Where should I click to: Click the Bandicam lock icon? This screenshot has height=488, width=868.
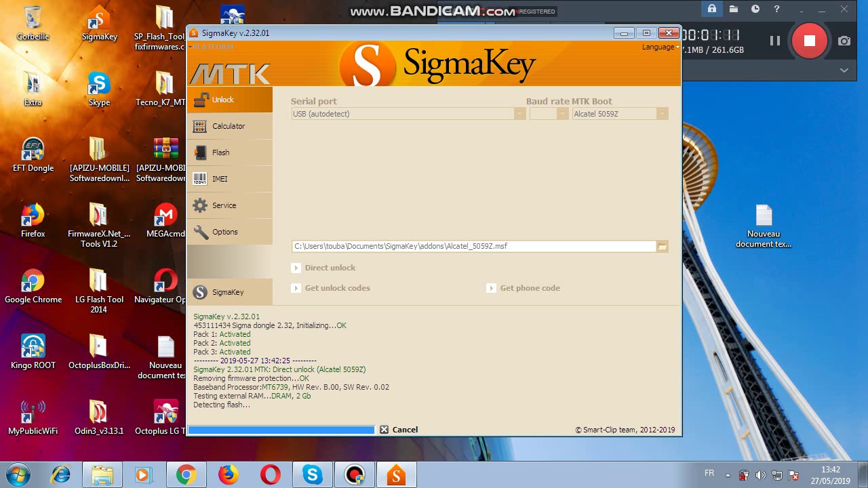tap(711, 9)
